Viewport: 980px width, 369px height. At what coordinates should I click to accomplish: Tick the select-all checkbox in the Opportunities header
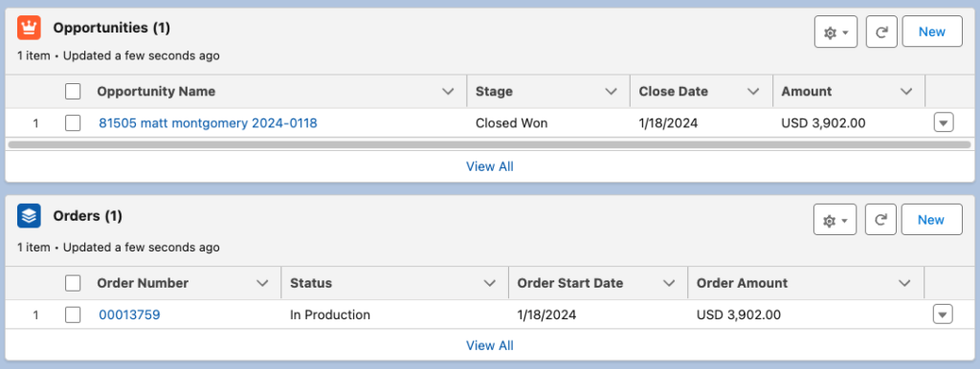(73, 92)
